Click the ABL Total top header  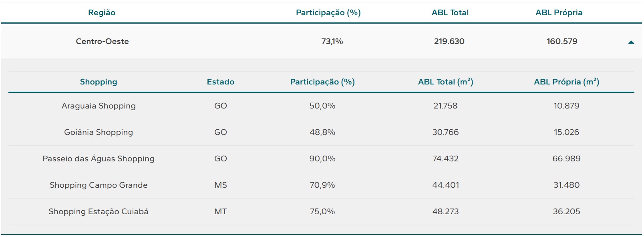(x=450, y=12)
